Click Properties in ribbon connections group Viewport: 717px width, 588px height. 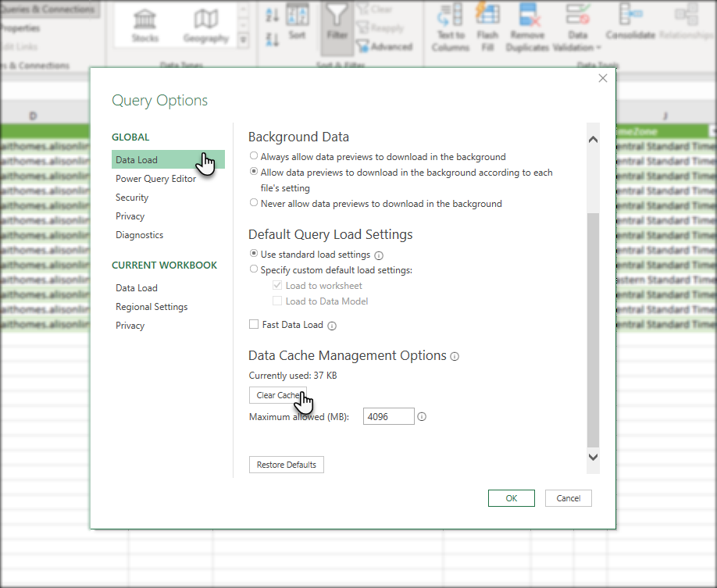20,28
